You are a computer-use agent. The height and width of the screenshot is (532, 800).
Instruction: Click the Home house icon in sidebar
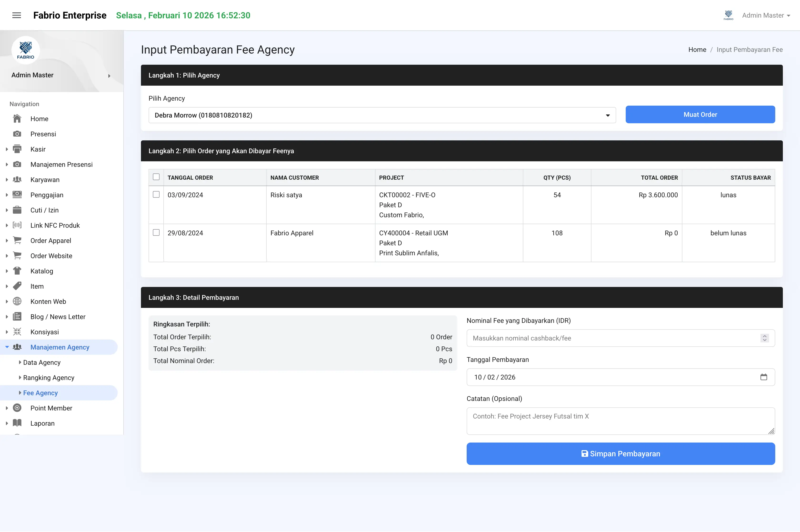(x=17, y=119)
